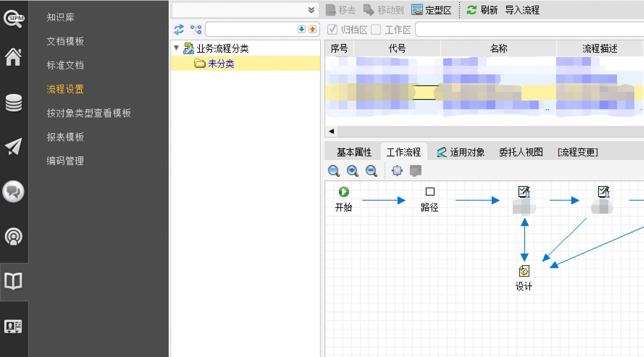This screenshot has width=644, height=357.
Task: Click the 移动到 toolbar button
Action: pos(383,10)
